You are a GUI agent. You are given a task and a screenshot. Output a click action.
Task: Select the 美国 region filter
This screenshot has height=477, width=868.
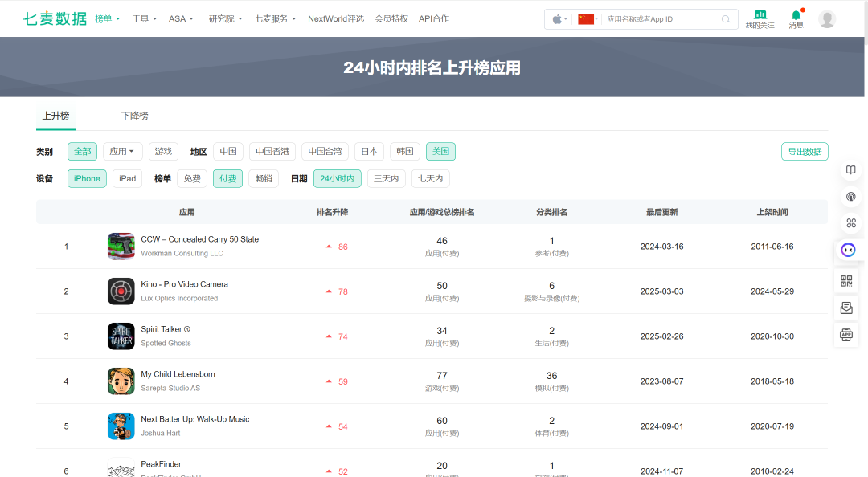click(440, 151)
